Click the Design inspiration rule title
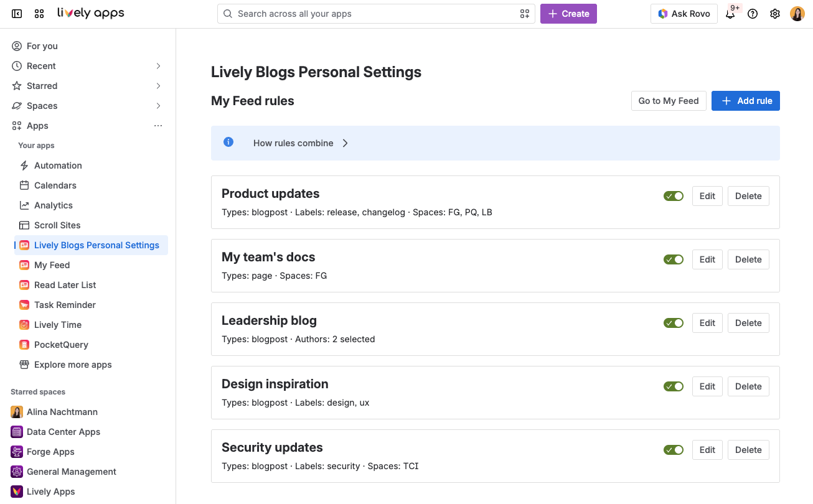The height and width of the screenshot is (504, 813). 275,384
